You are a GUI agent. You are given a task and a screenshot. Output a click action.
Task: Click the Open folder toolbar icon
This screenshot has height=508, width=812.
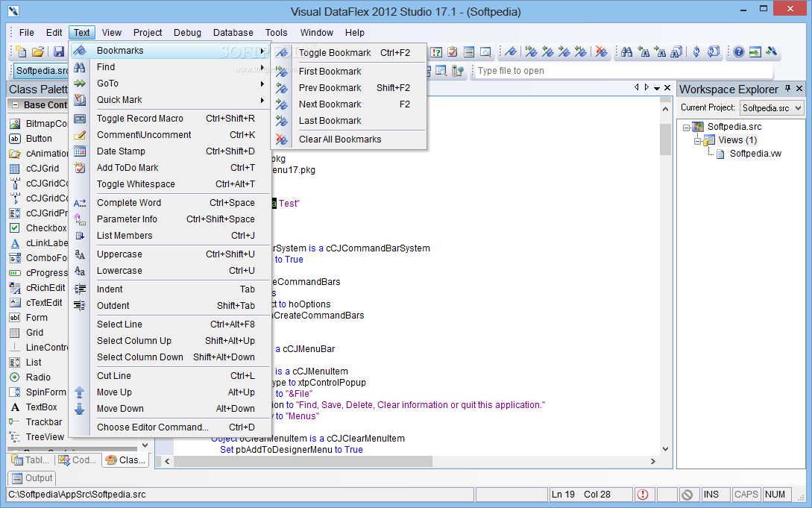38,51
